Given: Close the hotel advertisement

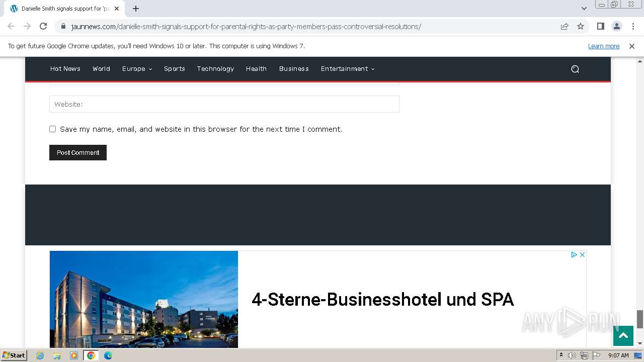Looking at the screenshot, I should (x=582, y=255).
